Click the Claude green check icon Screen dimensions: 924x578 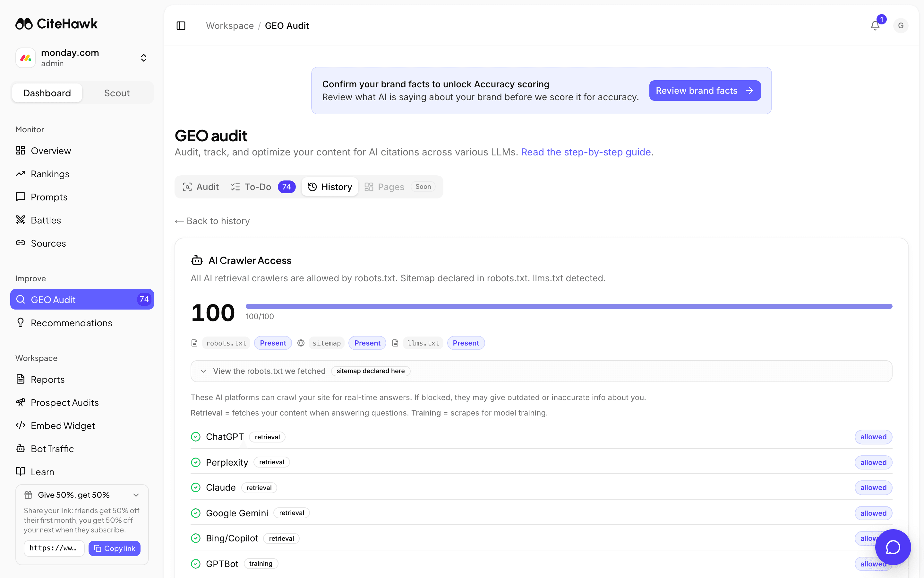pos(195,487)
